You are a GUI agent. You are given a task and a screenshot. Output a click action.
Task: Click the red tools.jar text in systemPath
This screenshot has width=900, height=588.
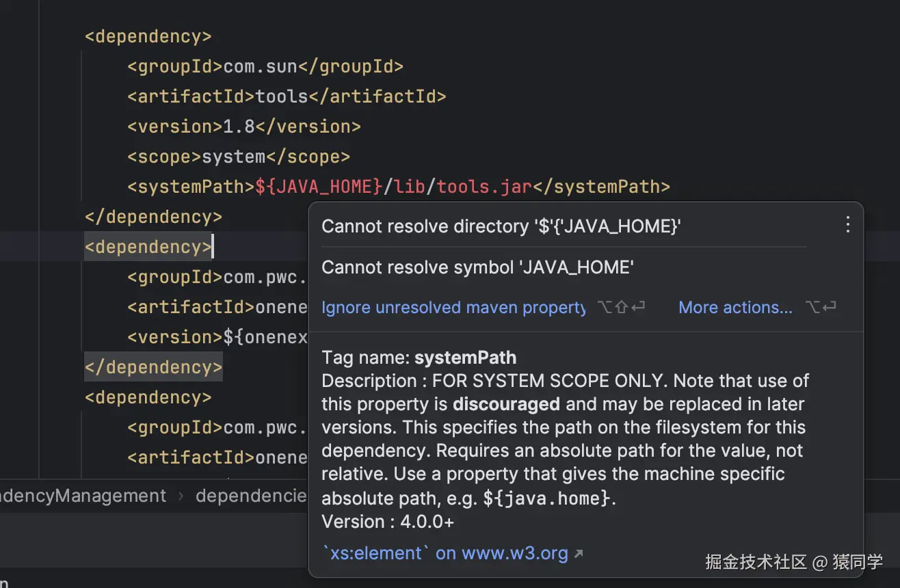click(x=484, y=187)
